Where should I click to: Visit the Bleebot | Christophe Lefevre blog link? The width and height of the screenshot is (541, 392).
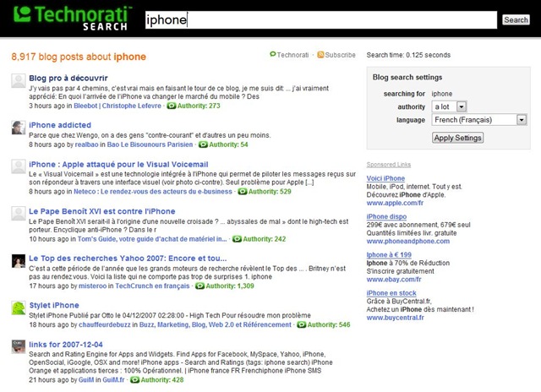[117, 106]
